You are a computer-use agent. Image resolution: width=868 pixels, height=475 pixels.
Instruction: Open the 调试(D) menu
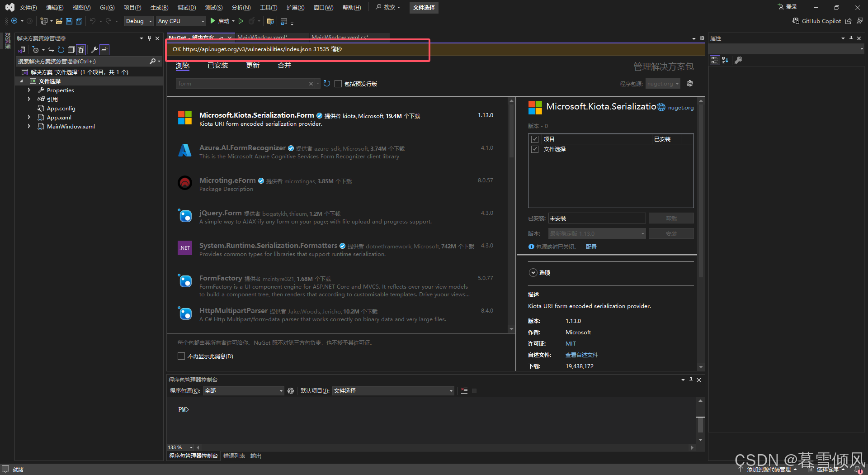point(187,8)
